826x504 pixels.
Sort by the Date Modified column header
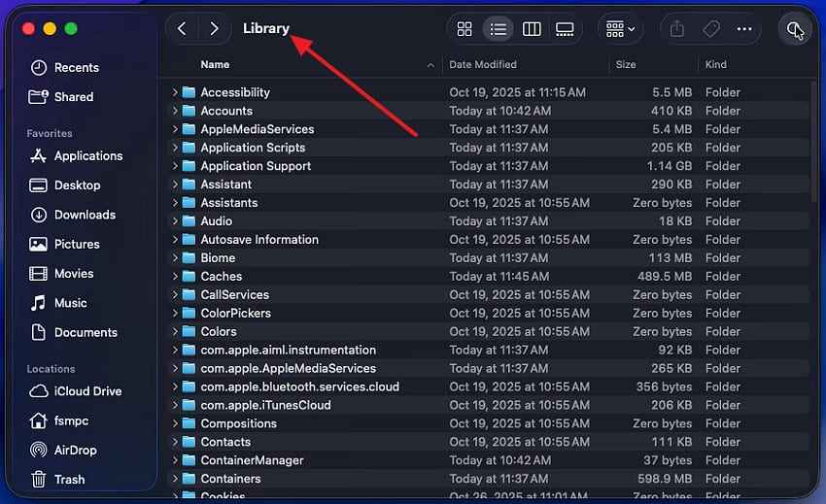pos(483,64)
